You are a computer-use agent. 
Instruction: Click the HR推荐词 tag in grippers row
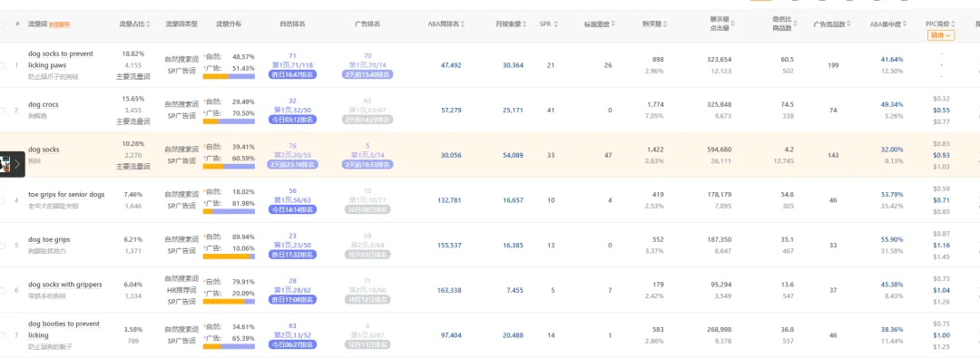tap(181, 291)
